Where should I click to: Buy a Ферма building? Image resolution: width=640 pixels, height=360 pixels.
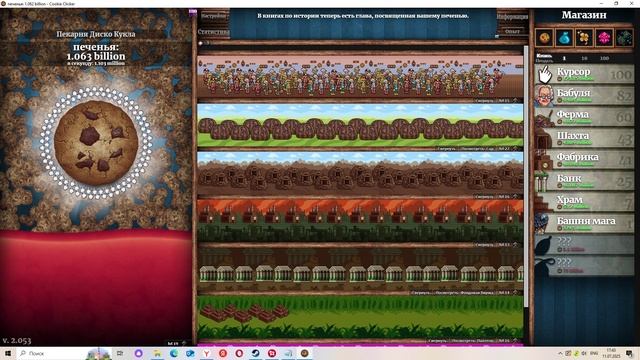584,117
